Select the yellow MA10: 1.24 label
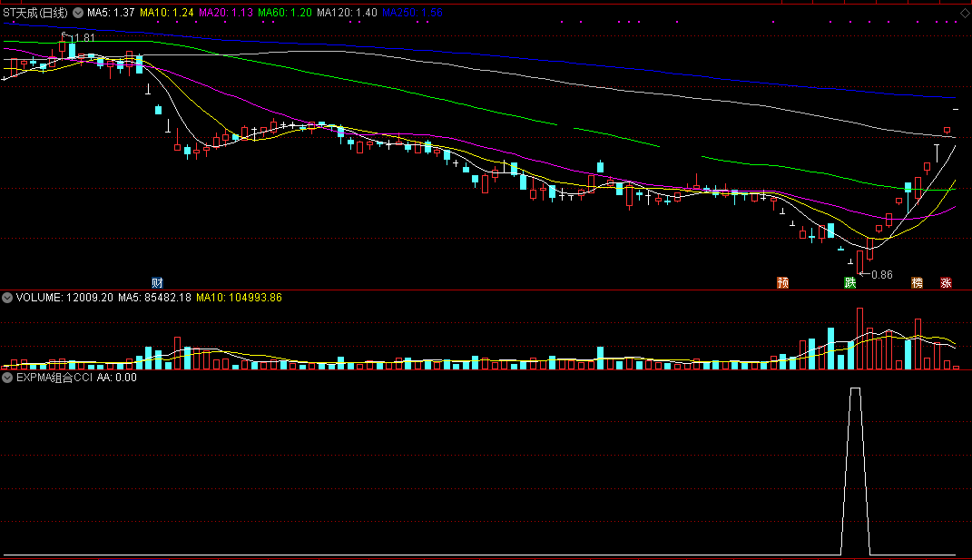The width and height of the screenshot is (972, 560). [167, 13]
